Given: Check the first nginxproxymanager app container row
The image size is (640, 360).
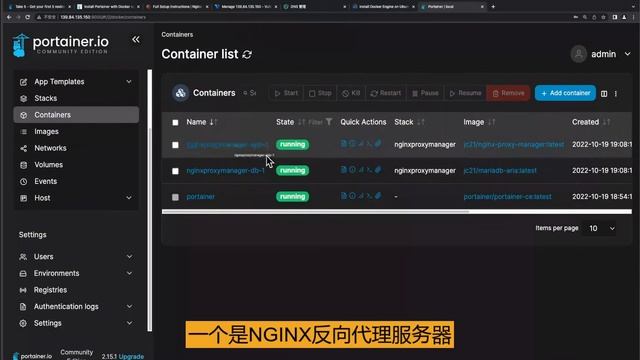Looking at the screenshot, I should (x=175, y=145).
